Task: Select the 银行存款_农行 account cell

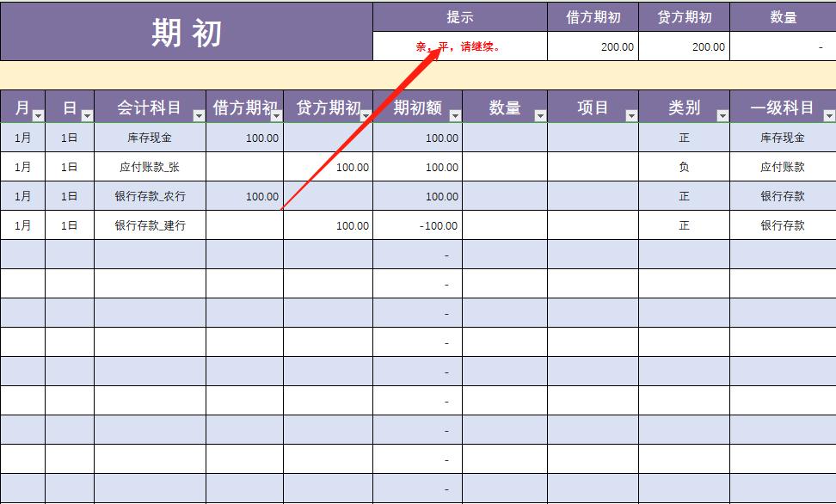Action: click(152, 196)
